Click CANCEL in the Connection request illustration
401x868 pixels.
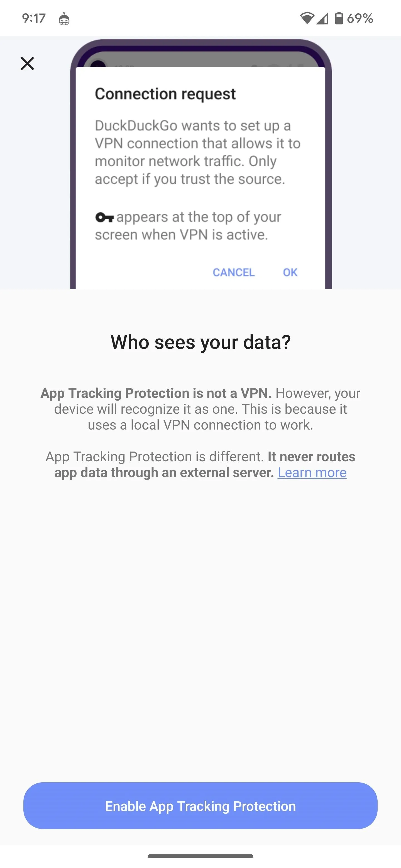(x=234, y=272)
